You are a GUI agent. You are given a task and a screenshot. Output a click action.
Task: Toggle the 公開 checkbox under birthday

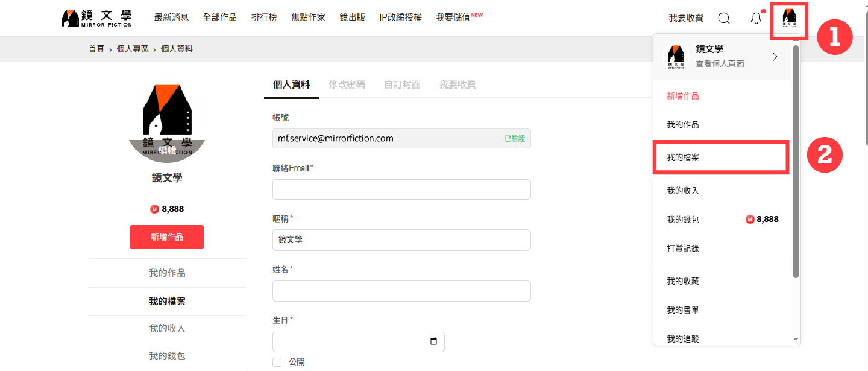[277, 362]
